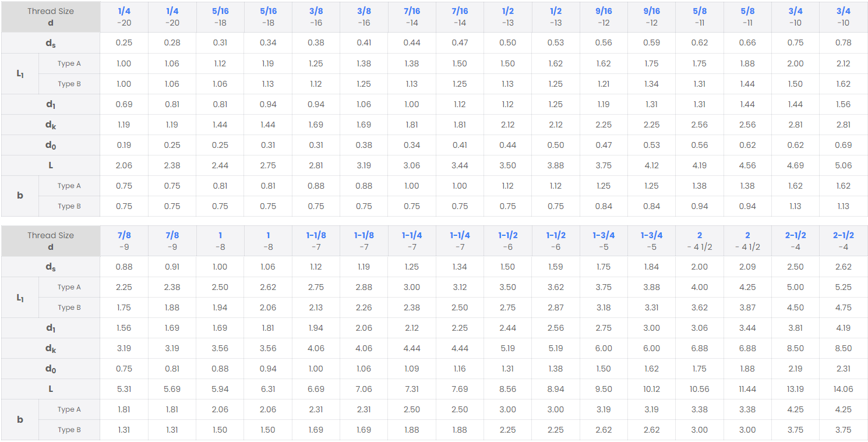Open the 1-3/4 link whose ds is 1.84
The height and width of the screenshot is (442, 868).
(651, 235)
